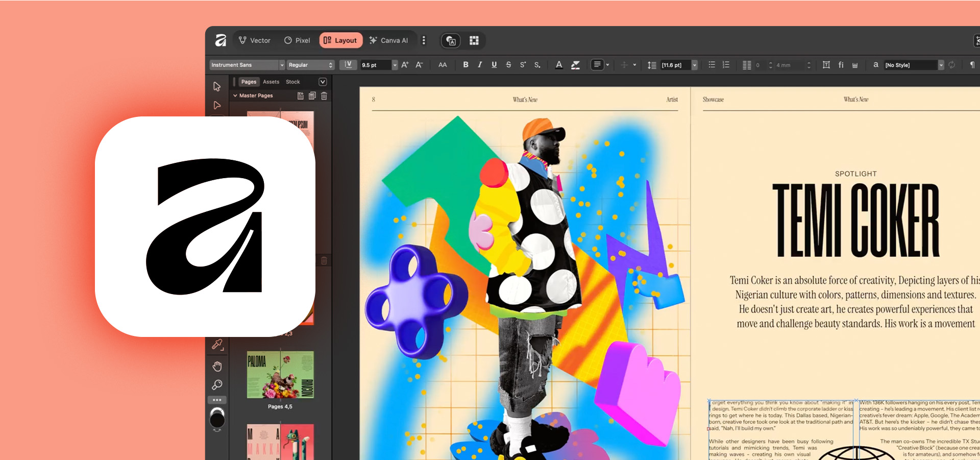Expand the alignment options arrow

click(x=607, y=65)
